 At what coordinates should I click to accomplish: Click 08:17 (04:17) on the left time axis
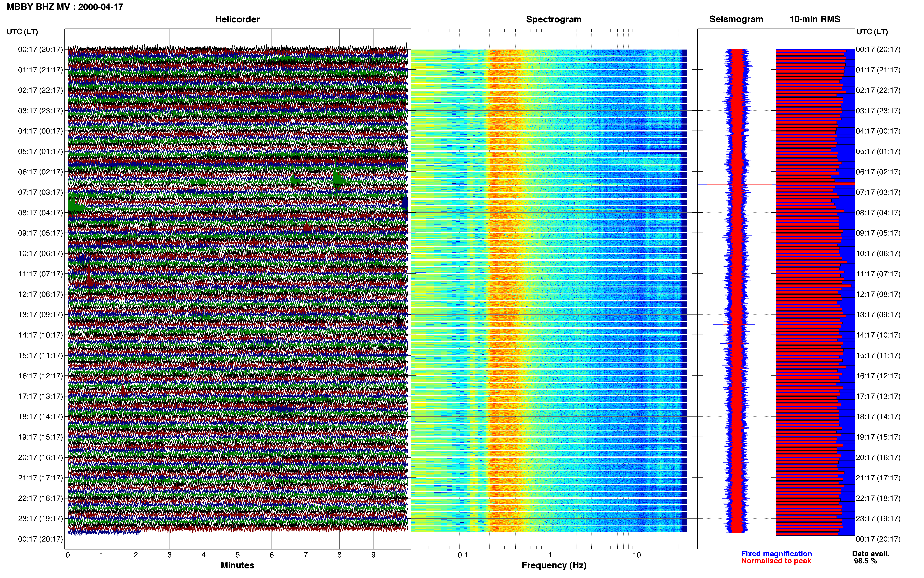tap(41, 212)
